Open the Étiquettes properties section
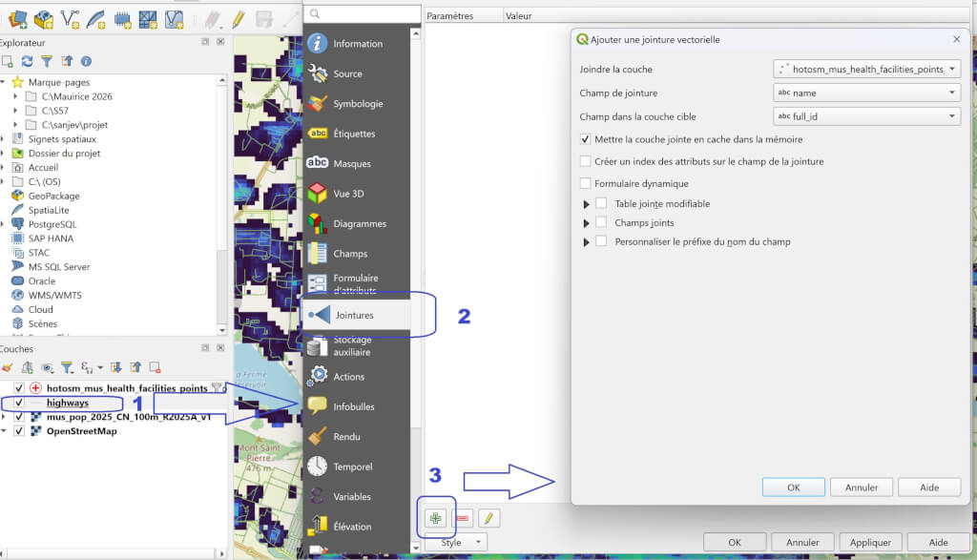Viewport: 977px width, 560px height. tap(353, 134)
